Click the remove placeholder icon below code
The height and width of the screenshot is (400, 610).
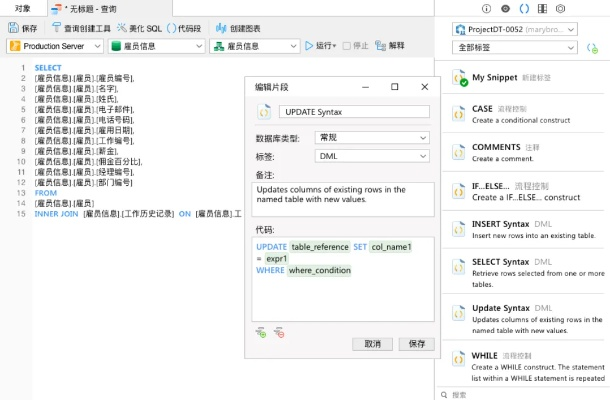[x=279, y=332]
